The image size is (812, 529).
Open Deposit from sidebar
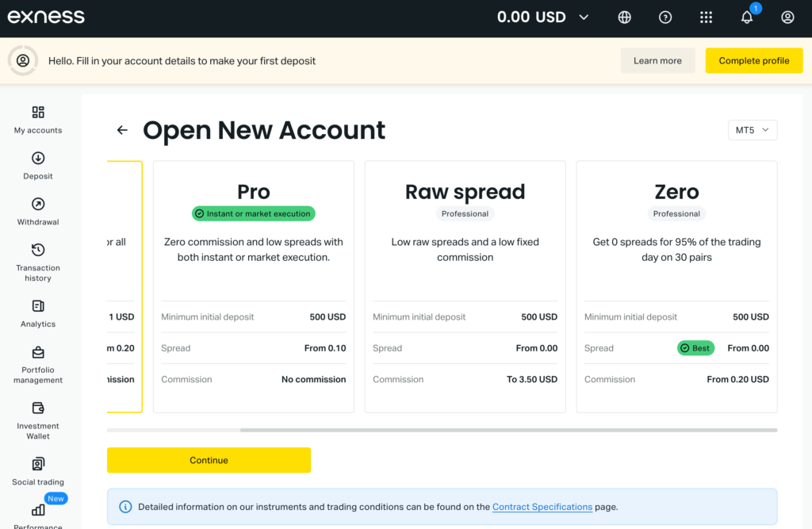38,166
